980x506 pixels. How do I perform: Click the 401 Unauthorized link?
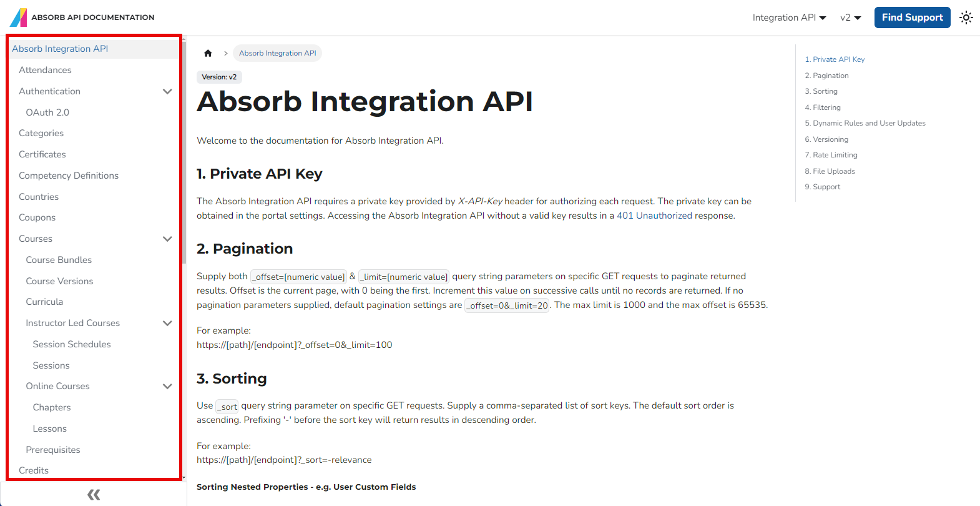coord(654,216)
